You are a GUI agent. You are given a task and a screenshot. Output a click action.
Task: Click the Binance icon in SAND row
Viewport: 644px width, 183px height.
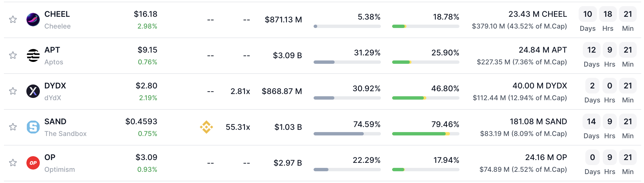pos(206,127)
